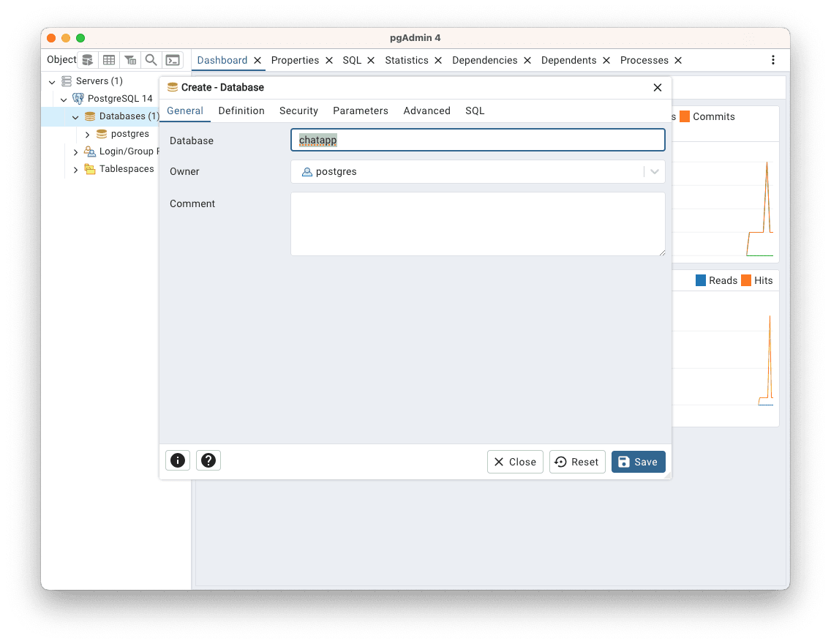Close the Create - Database dialog with X
The height and width of the screenshot is (644, 831).
click(657, 88)
